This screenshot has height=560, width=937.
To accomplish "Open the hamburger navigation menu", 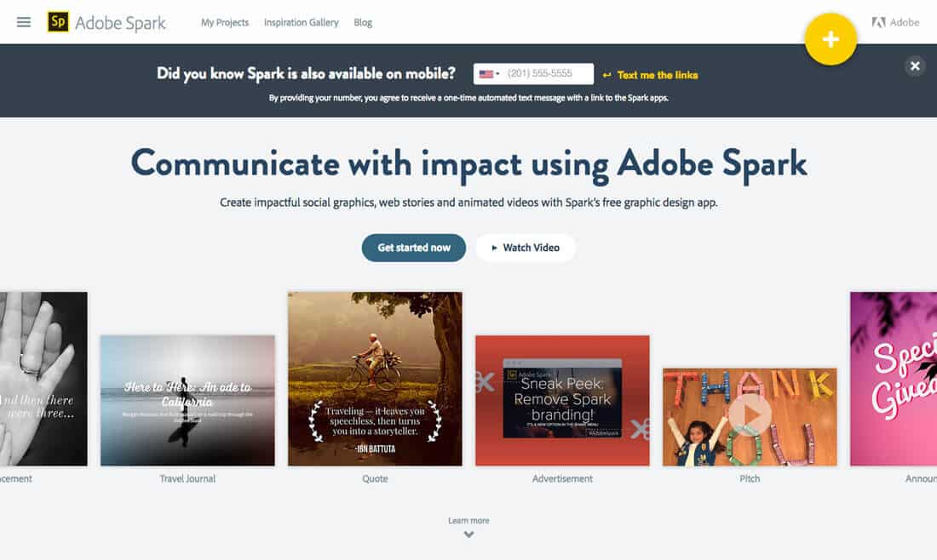I will 24,22.
